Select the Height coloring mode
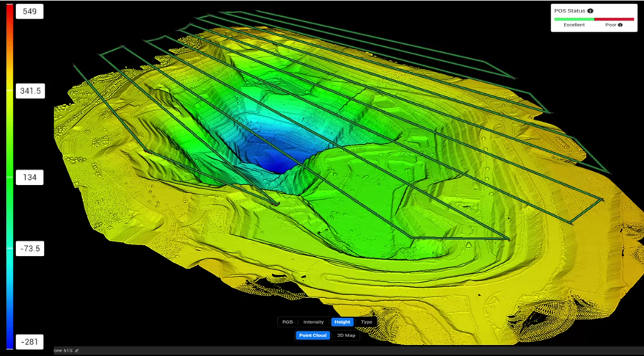 coord(342,322)
